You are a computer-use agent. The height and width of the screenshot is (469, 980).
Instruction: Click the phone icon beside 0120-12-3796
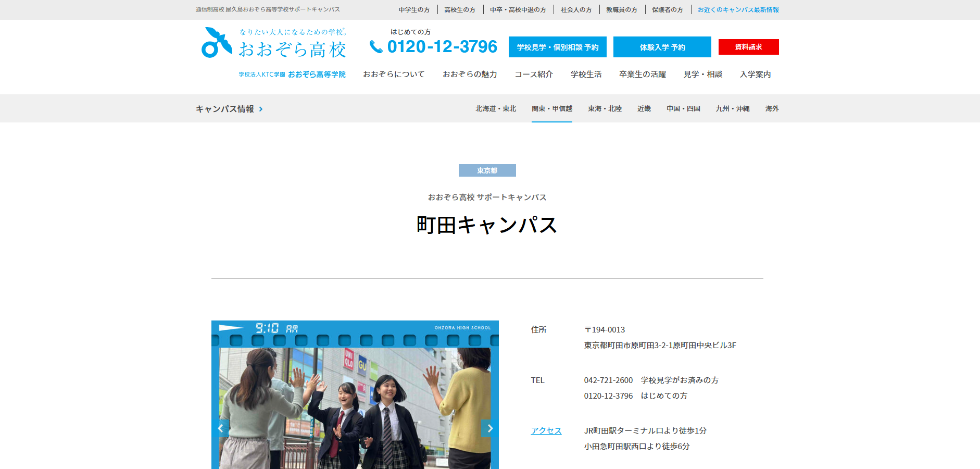coord(375,47)
